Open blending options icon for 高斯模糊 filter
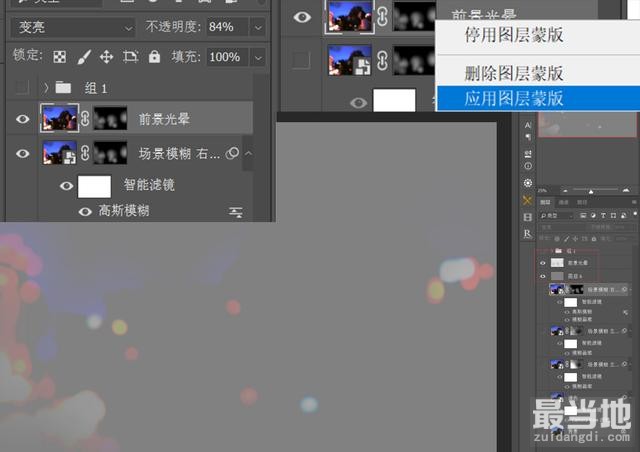This screenshot has height=452, width=640. pyautogui.click(x=236, y=212)
